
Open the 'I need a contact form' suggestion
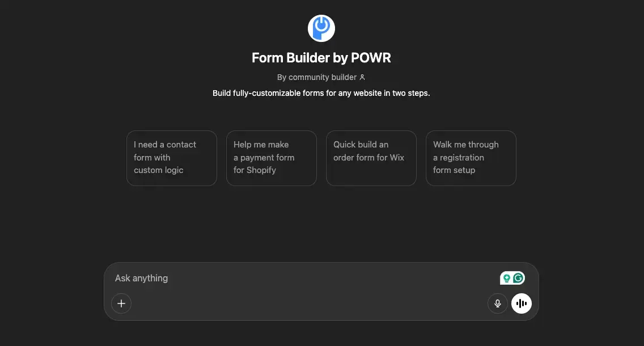[171, 158]
